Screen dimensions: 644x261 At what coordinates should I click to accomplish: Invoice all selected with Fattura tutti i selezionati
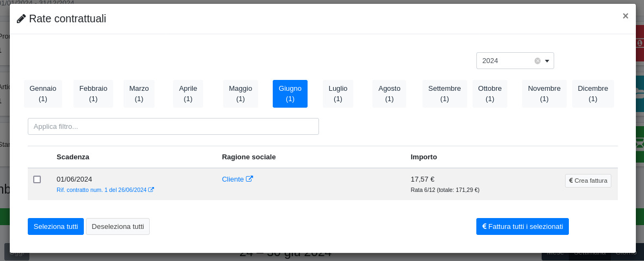[522, 226]
